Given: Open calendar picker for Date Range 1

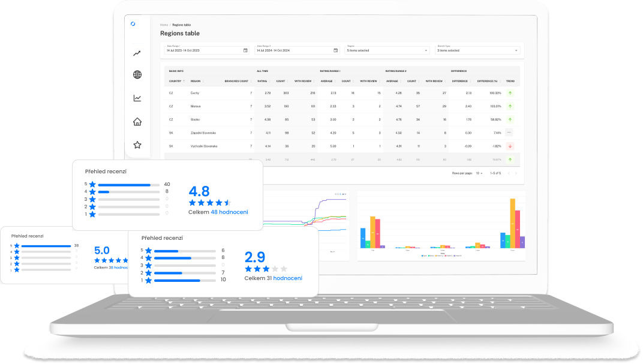Looking at the screenshot, I should click(245, 50).
